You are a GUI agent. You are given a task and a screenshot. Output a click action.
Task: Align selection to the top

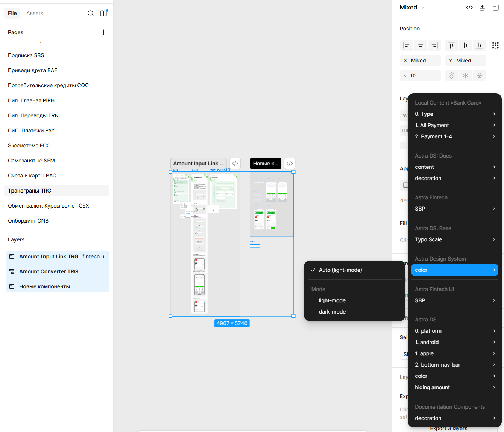(451, 45)
